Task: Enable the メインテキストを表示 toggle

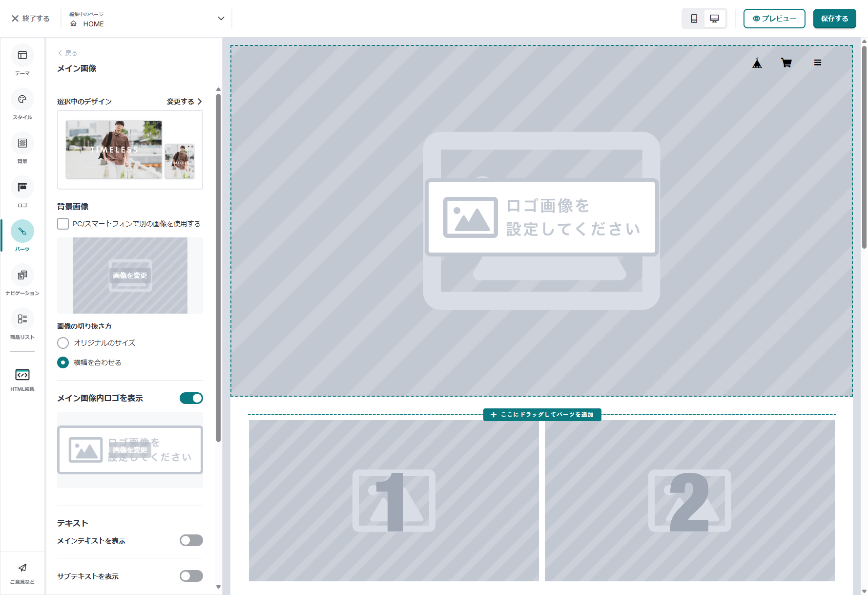Action: (191, 540)
